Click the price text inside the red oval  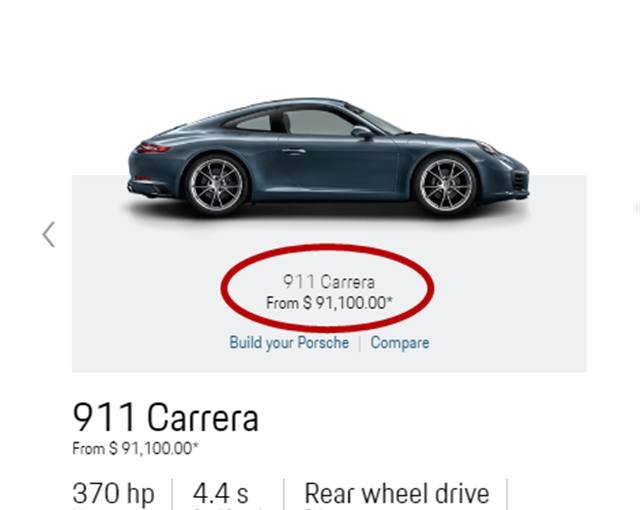(329, 303)
